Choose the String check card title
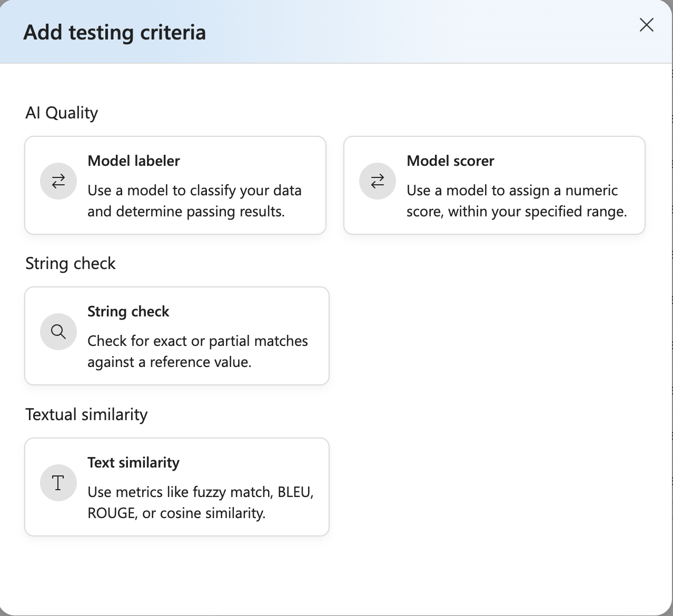 (x=128, y=312)
